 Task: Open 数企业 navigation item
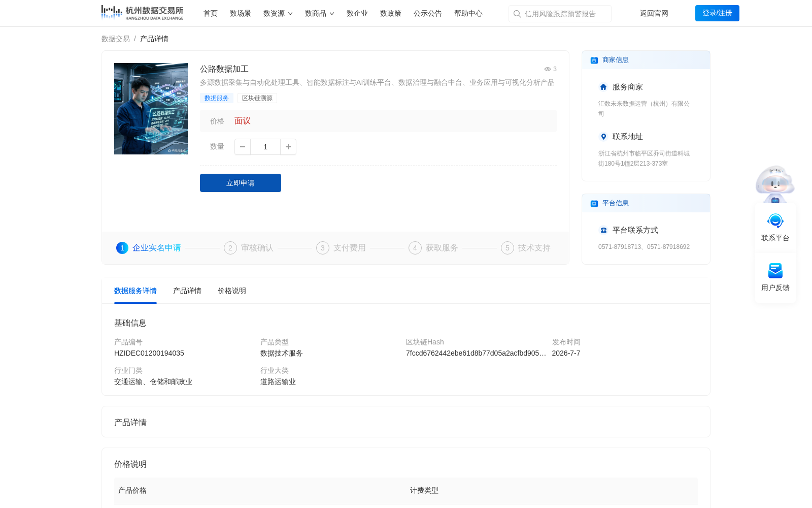[x=357, y=13]
